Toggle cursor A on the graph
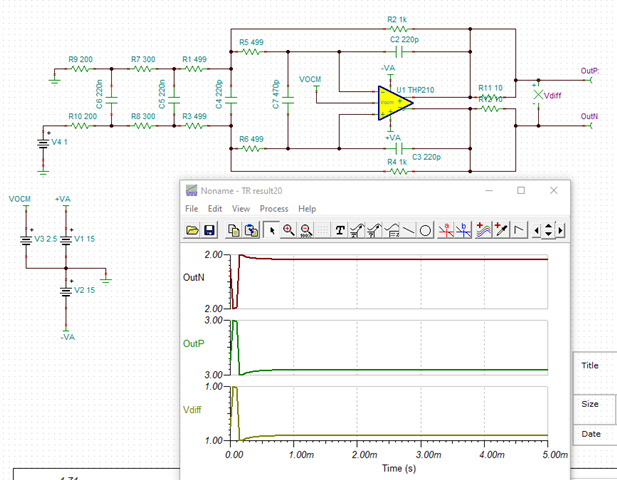The height and width of the screenshot is (480, 617). tap(447, 231)
